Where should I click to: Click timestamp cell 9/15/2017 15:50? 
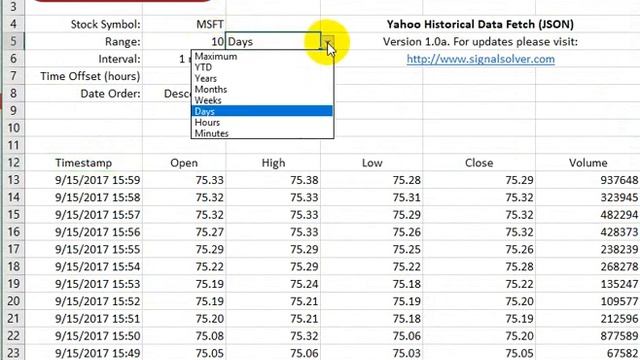pyautogui.click(x=84, y=336)
